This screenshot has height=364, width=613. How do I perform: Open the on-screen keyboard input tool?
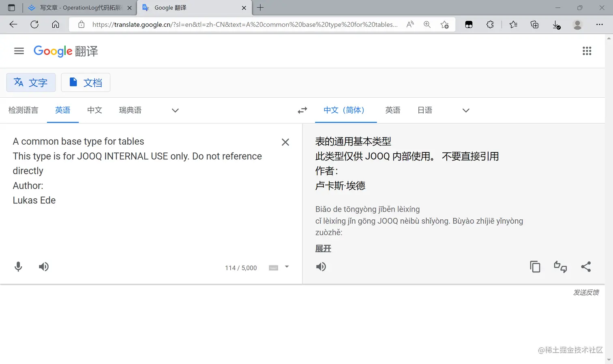274,268
